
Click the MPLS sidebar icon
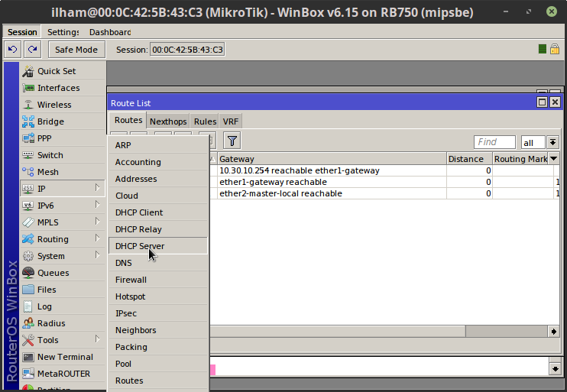tap(28, 222)
